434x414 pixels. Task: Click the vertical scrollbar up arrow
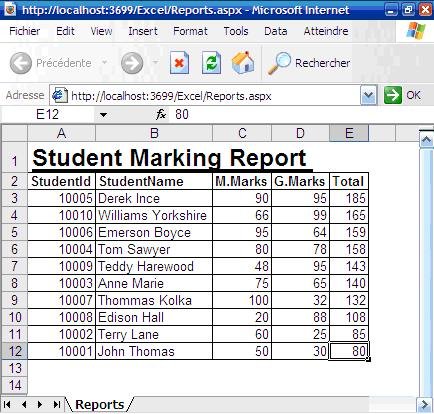coord(426,139)
